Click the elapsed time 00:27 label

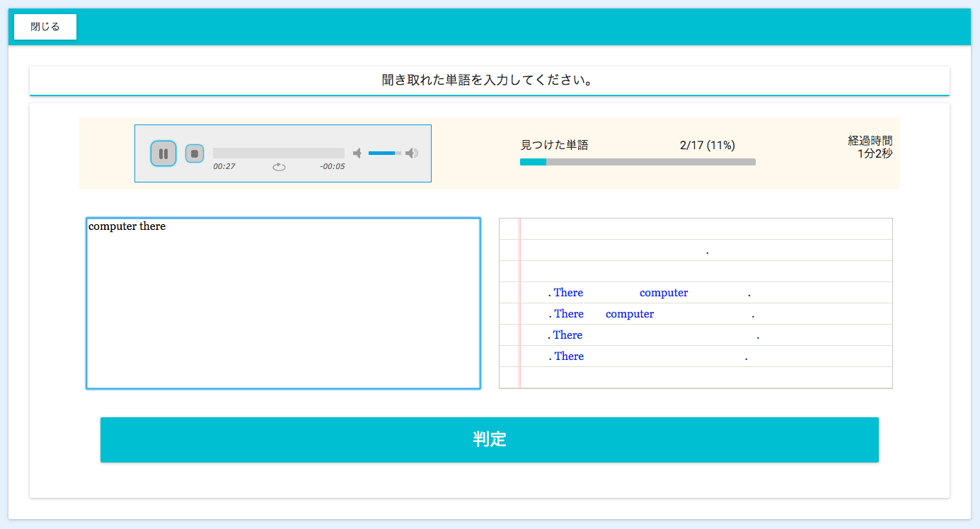click(224, 167)
